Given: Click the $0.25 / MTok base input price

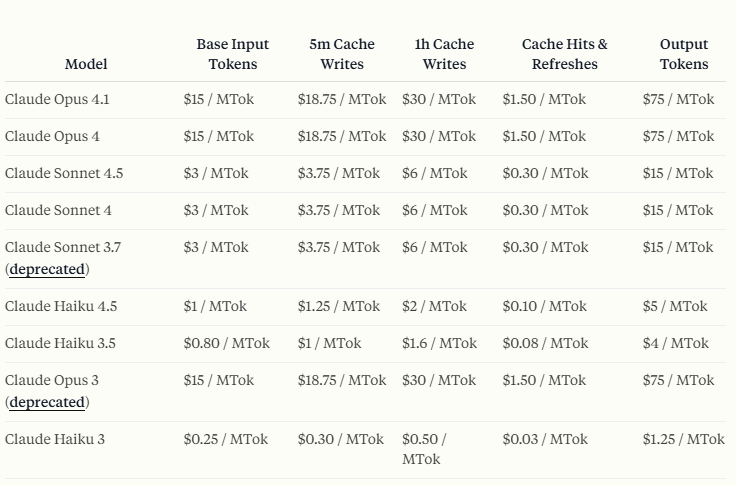Looking at the screenshot, I should click(226, 439).
